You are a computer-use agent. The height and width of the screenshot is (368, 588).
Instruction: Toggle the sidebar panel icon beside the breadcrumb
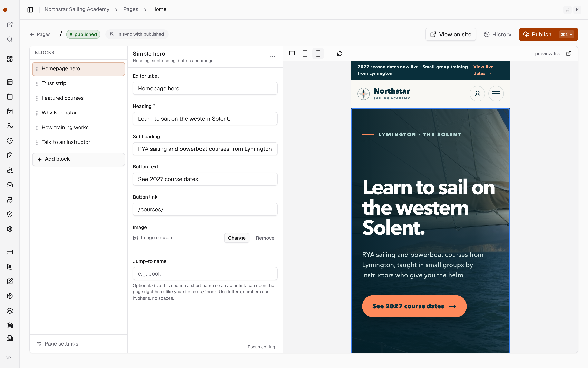click(x=30, y=10)
